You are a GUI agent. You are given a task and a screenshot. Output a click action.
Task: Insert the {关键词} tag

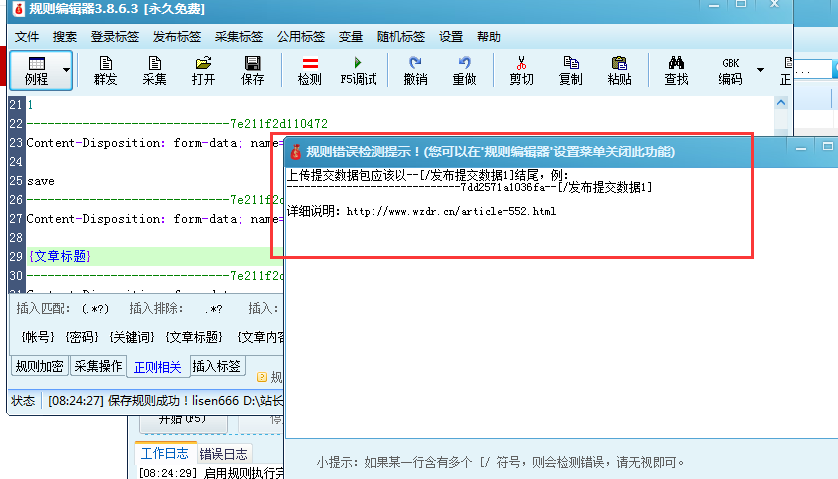(x=132, y=338)
